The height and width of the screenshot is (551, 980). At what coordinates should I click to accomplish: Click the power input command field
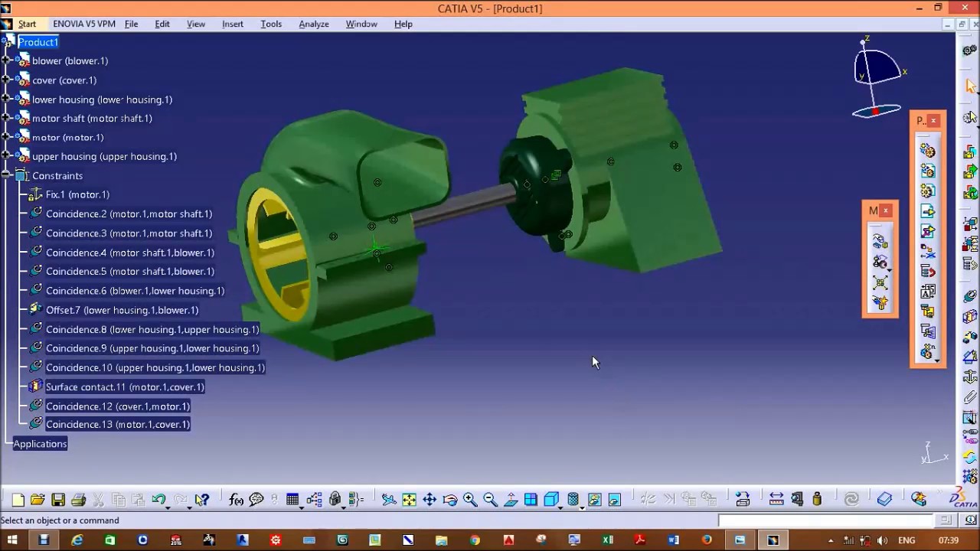coord(825,520)
